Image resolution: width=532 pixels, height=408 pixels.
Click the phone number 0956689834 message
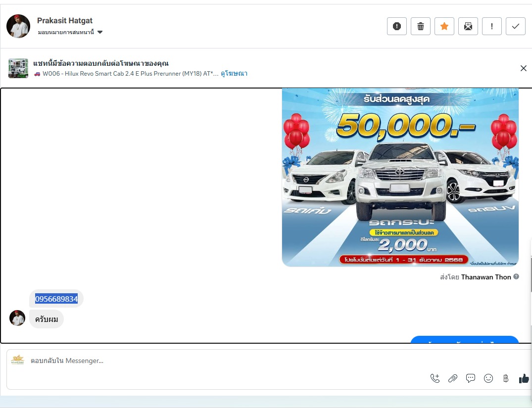[56, 299]
